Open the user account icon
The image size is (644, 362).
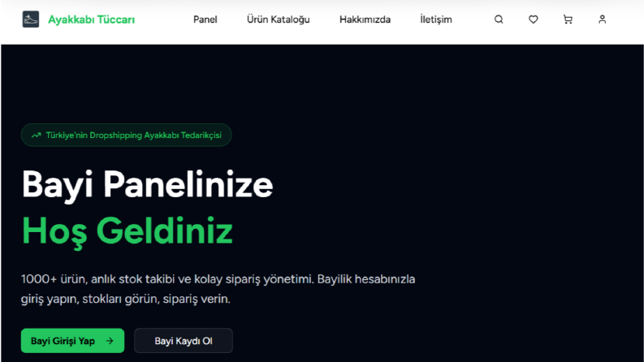pos(602,19)
